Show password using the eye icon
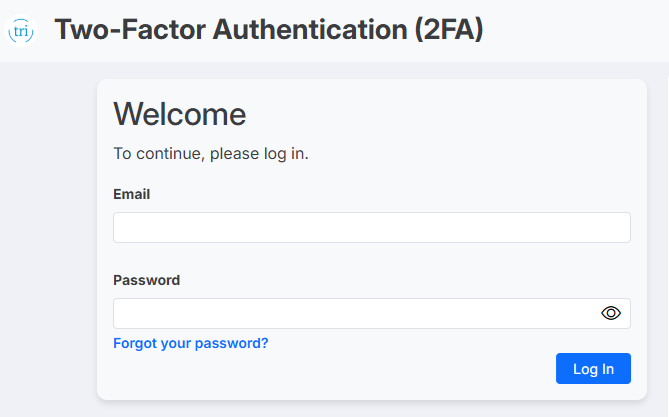The image size is (669, 417). tap(611, 313)
